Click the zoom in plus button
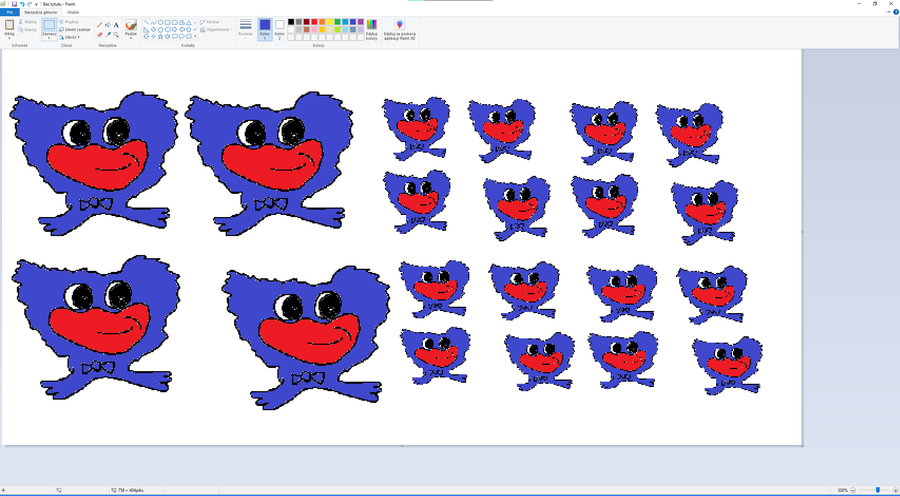This screenshot has height=496, width=900. pos(896,490)
